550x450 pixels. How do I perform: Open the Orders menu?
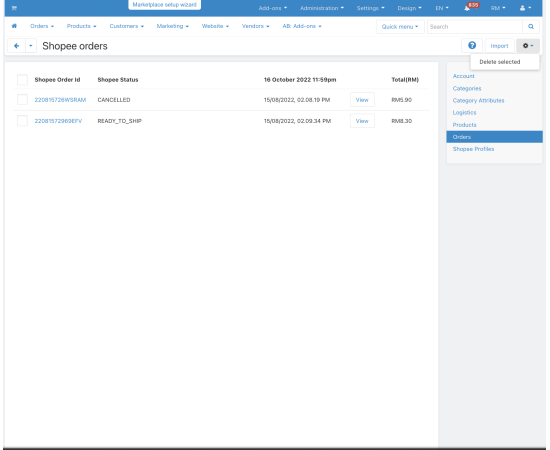(x=42, y=26)
